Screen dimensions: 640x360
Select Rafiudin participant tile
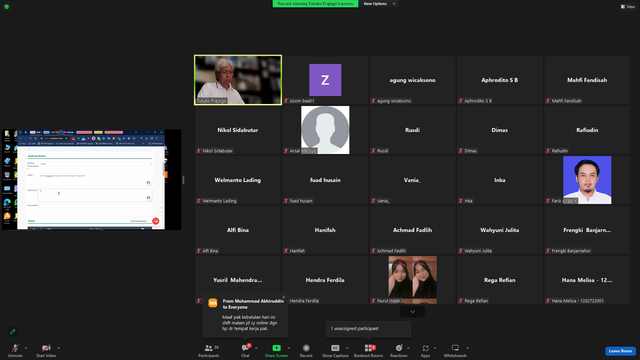pyautogui.click(x=587, y=130)
